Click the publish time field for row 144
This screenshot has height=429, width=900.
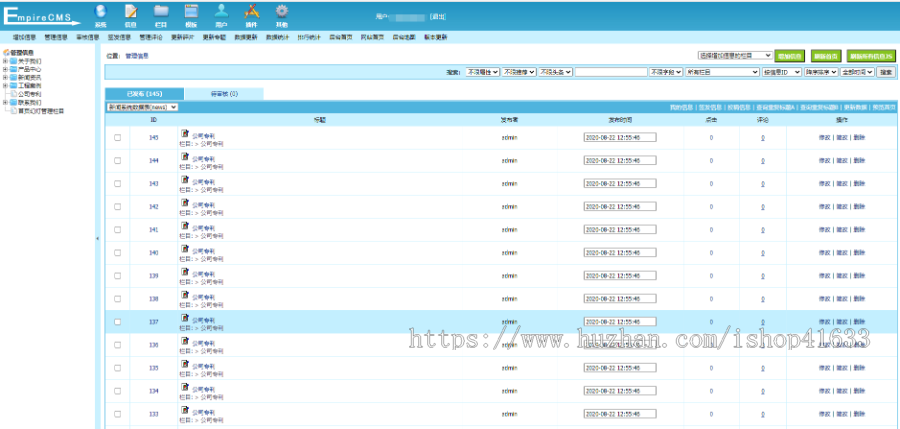pos(619,161)
